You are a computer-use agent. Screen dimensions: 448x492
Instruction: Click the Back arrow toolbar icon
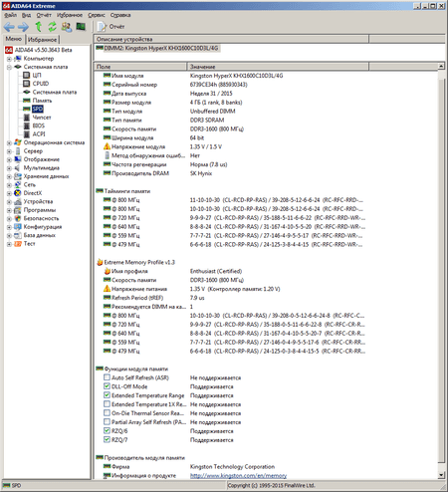click(9, 27)
